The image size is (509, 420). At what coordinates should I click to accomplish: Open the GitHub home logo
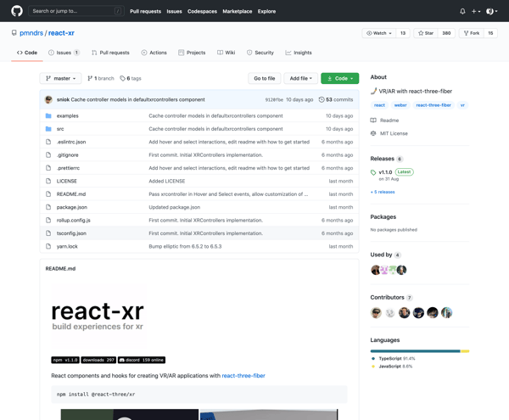pyautogui.click(x=17, y=11)
